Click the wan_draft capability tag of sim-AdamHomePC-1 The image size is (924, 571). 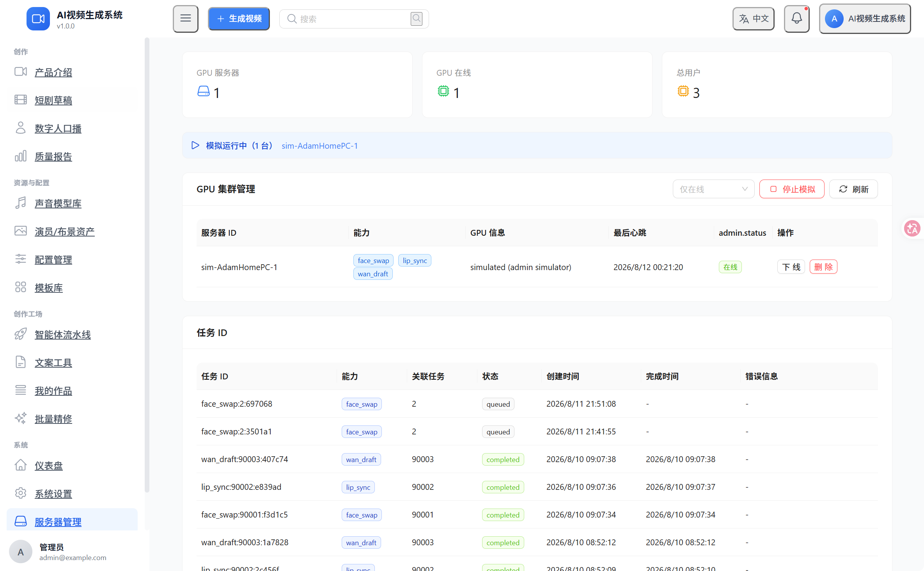click(373, 274)
